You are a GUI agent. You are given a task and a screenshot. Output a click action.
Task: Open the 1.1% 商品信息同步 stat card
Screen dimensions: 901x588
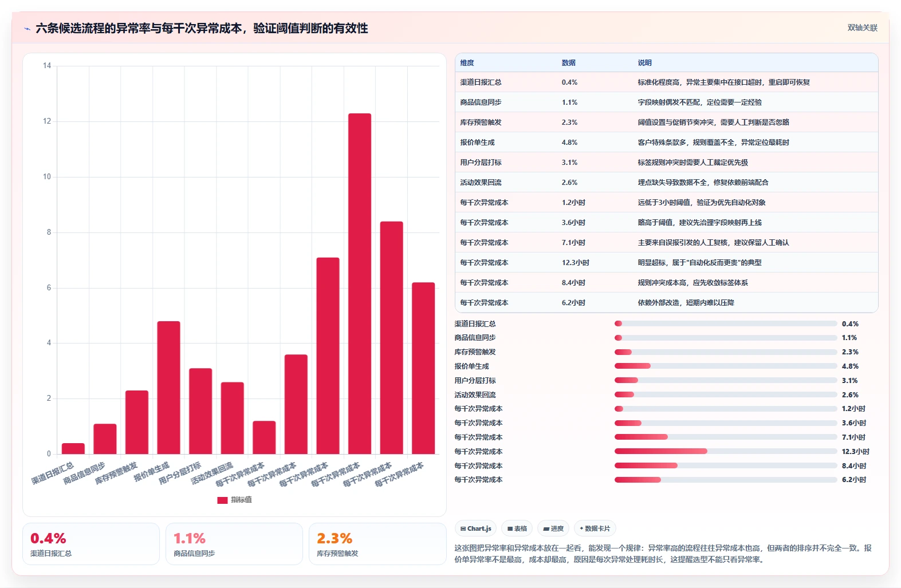click(x=234, y=544)
